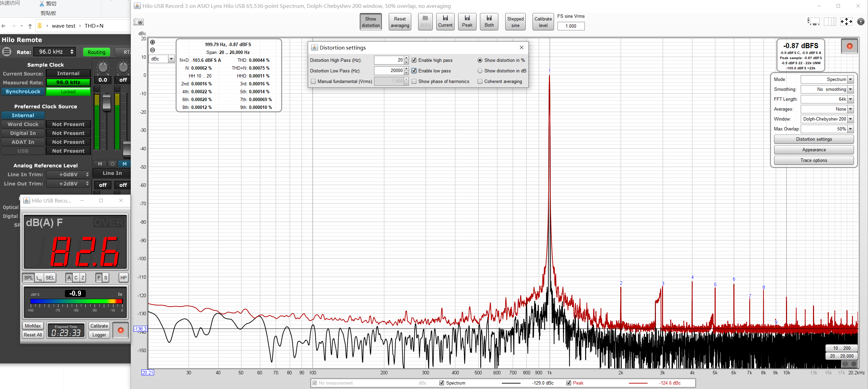The height and width of the screenshot is (389, 868).
Task: Open the Averages dropdown
Action: coord(827,109)
